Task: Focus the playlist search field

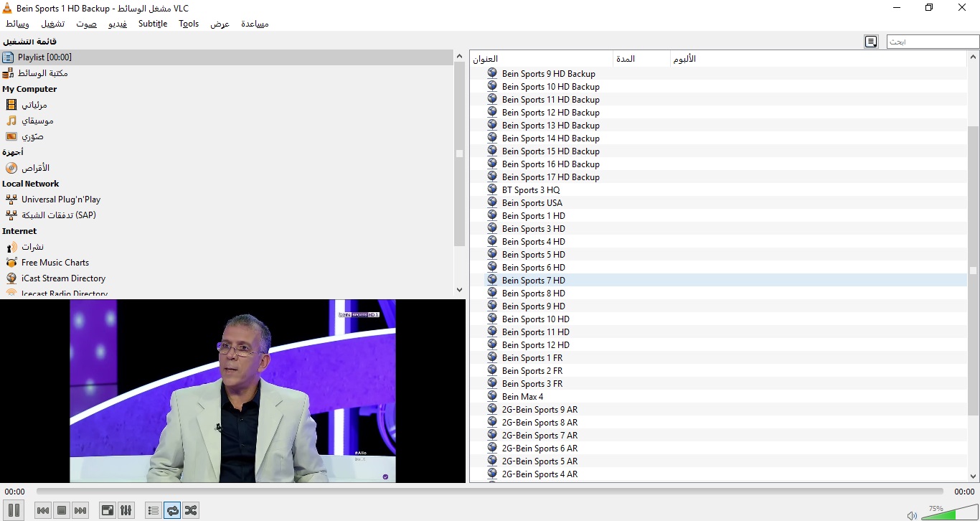Action: 933,42
